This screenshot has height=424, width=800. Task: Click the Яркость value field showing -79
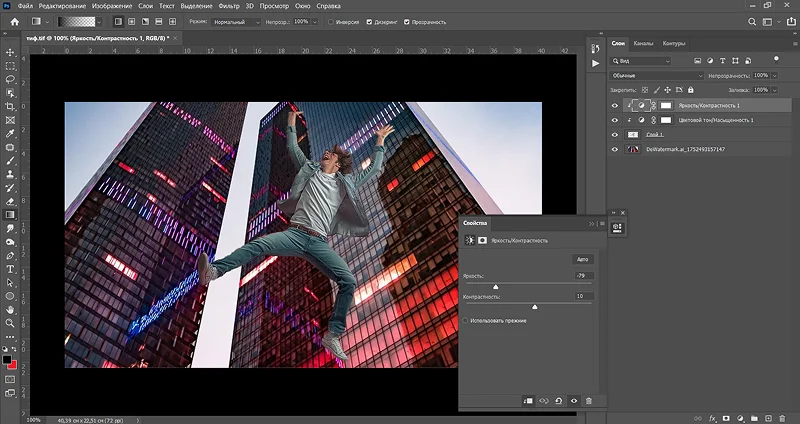coord(582,276)
